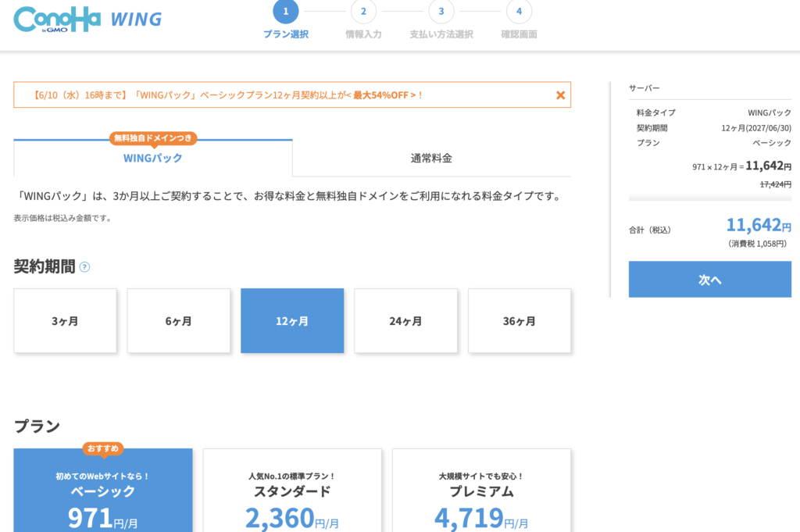Choose the 3ヶ月 contract period
Viewport: 800px width, 532px height.
[x=65, y=321]
